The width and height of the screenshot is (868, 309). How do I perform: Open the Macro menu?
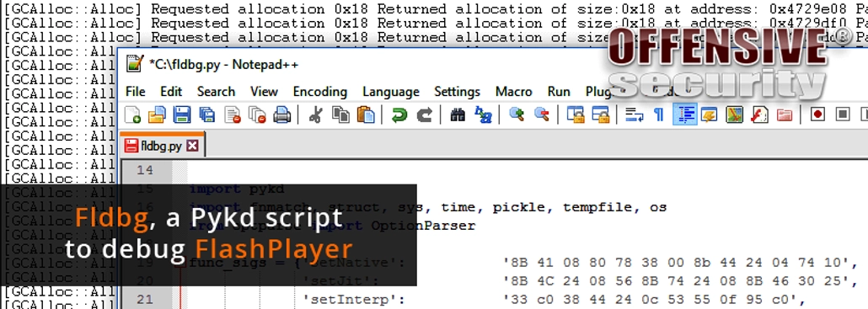point(514,92)
